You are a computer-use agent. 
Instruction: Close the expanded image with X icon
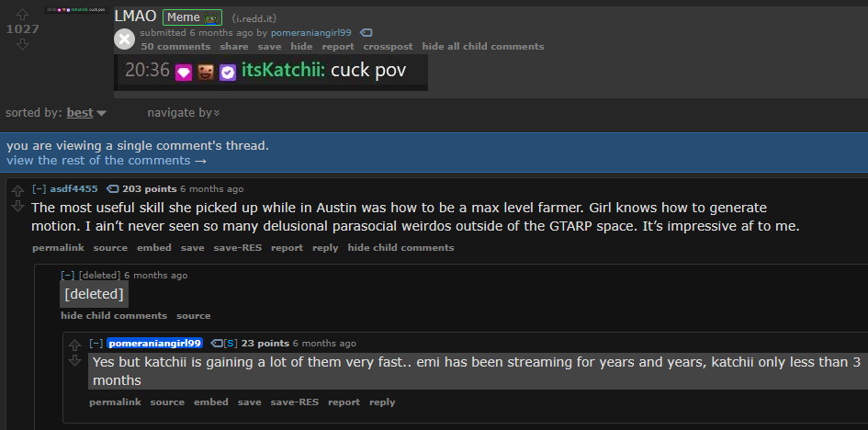125,40
